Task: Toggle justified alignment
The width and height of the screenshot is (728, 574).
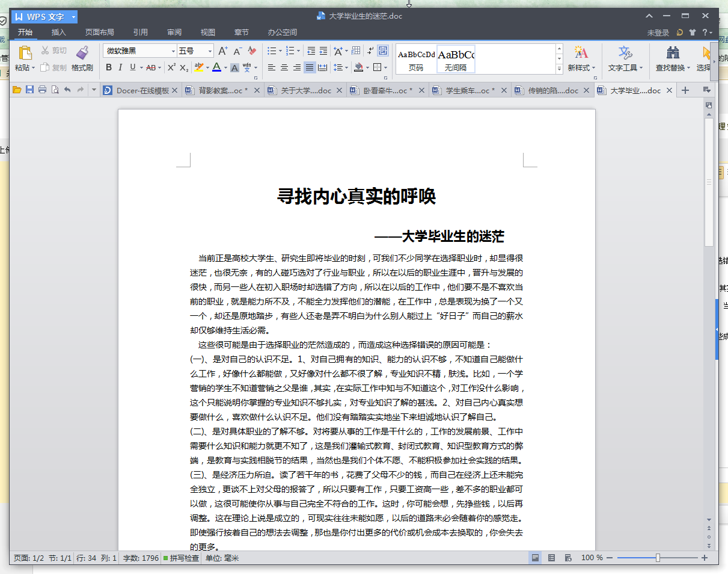Action: tap(310, 67)
